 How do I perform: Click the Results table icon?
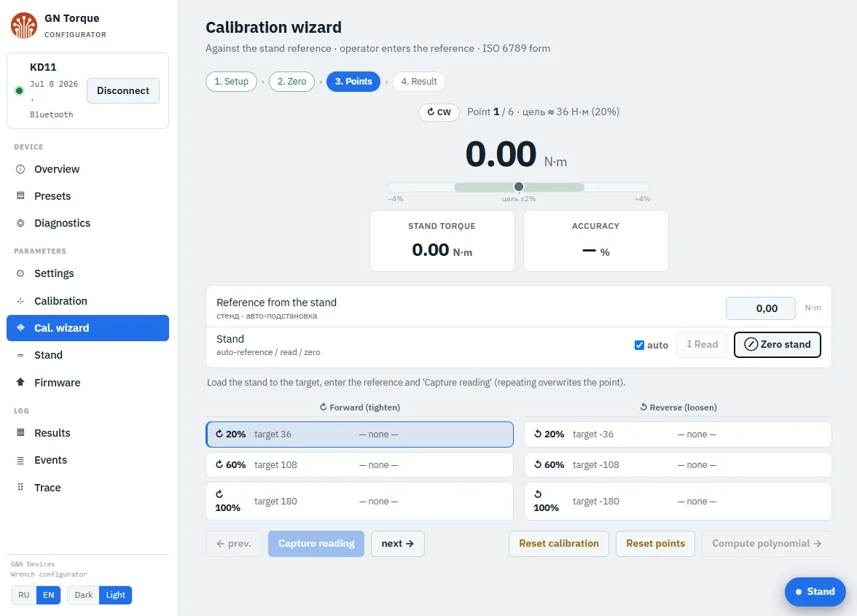tap(20, 432)
